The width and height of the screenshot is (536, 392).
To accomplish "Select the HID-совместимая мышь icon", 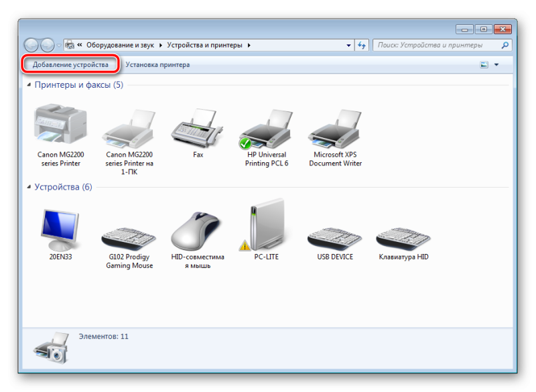I will [x=198, y=231].
